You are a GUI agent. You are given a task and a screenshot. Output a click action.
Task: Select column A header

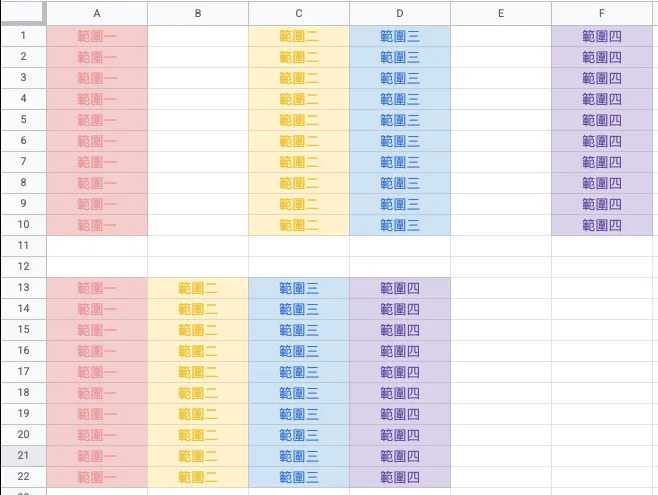97,13
